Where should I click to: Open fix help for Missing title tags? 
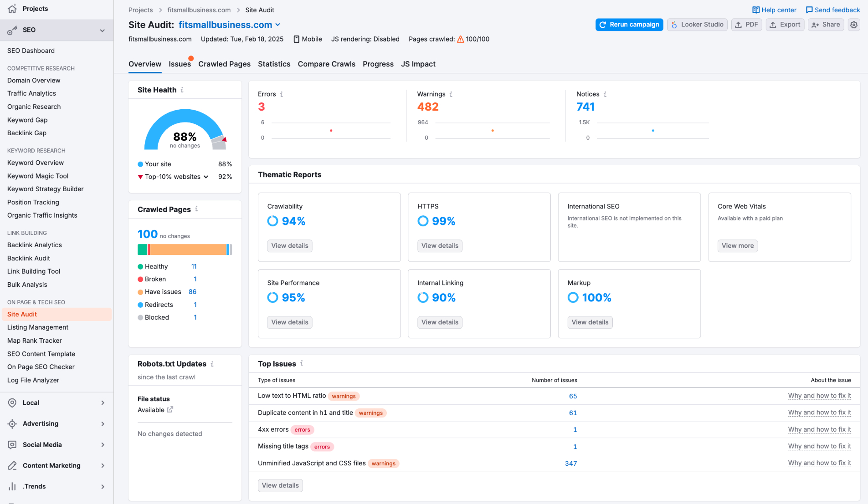click(819, 446)
